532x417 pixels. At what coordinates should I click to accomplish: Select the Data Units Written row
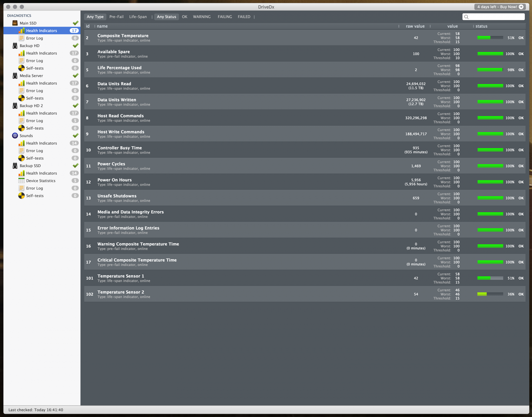305,102
